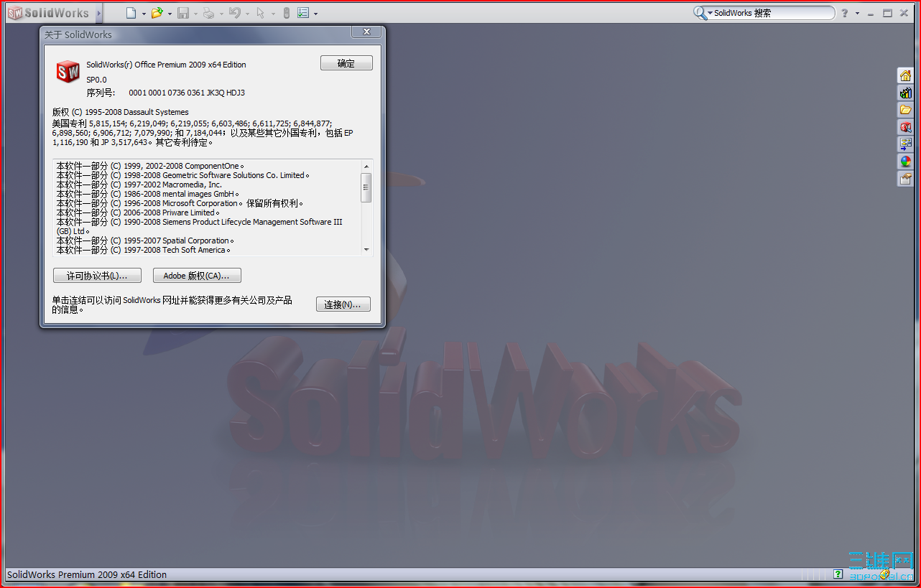Viewport: 921px width, 588px height.
Task: Click the SolidWorks logo in the title bar
Action: click(x=48, y=13)
